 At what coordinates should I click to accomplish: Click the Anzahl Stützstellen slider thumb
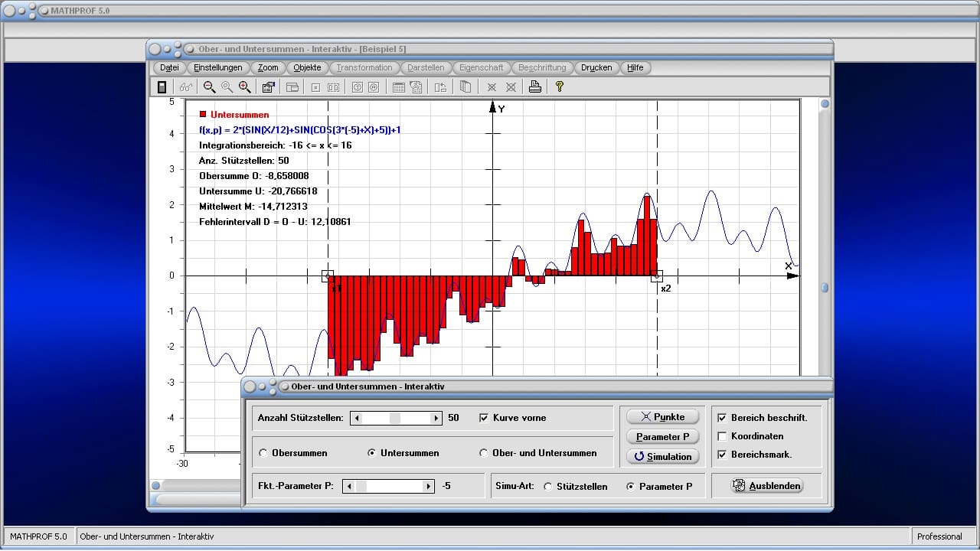(395, 418)
